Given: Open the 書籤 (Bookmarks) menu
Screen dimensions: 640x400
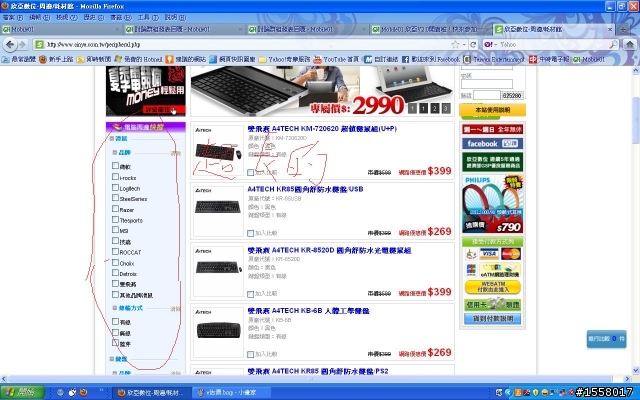Looking at the screenshot, I should click(121, 18).
